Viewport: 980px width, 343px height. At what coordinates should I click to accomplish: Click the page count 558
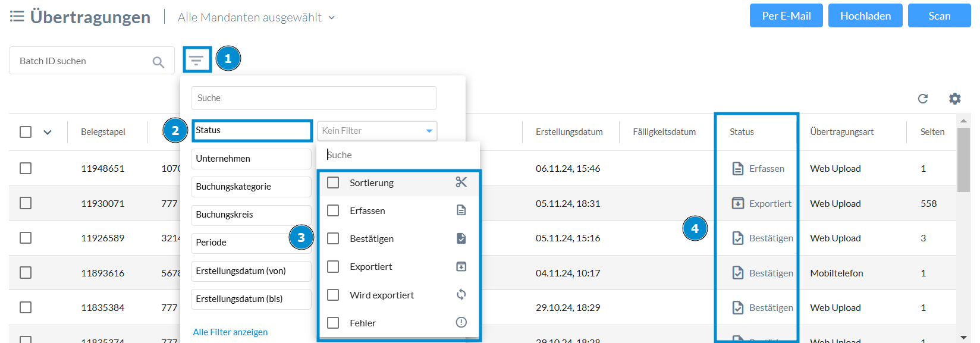[x=929, y=204]
